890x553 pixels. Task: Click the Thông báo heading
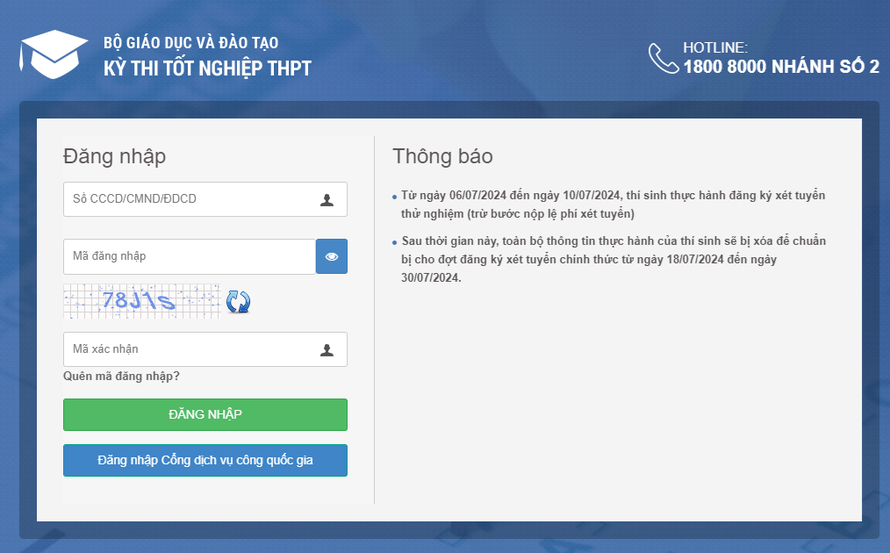pyautogui.click(x=442, y=156)
